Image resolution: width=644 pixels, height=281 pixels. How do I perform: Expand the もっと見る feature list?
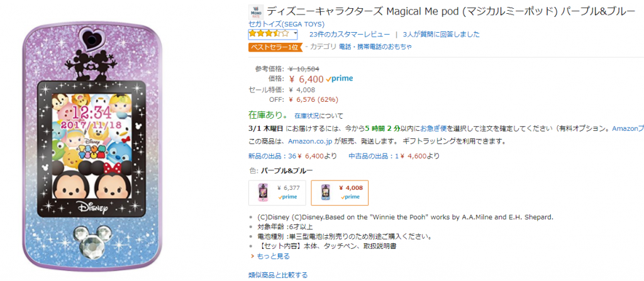pyautogui.click(x=274, y=256)
